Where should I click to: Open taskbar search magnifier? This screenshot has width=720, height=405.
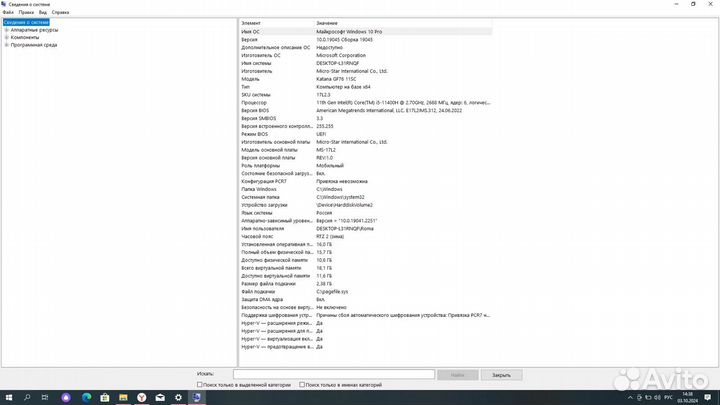27,397
